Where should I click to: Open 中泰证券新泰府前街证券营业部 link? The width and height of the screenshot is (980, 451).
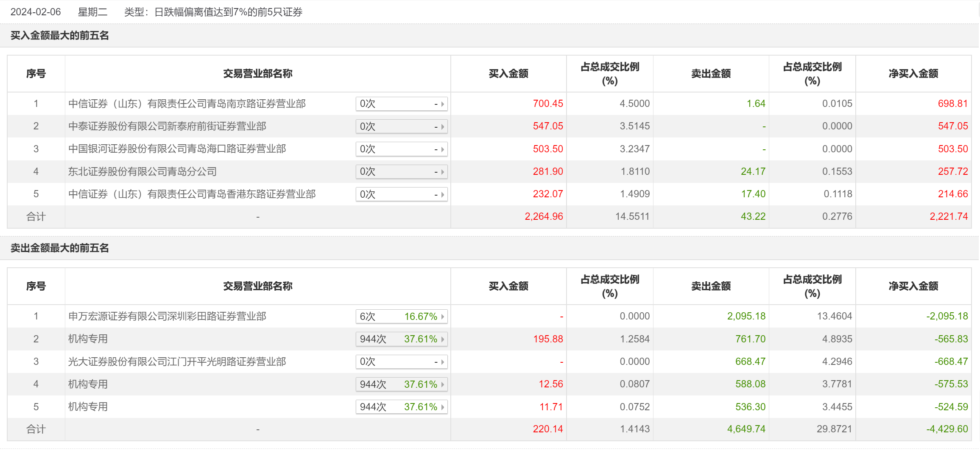(167, 126)
